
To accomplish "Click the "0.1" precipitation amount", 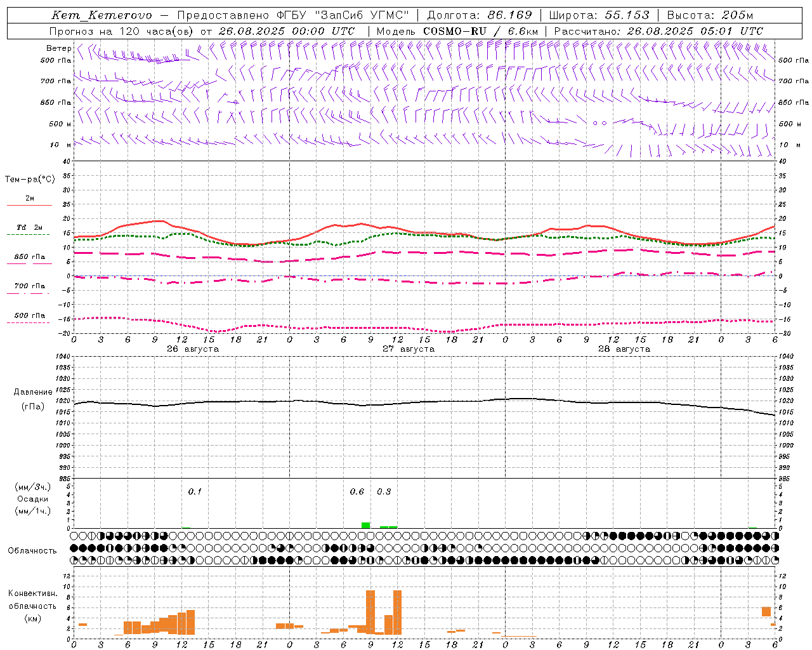I will (x=195, y=491).
